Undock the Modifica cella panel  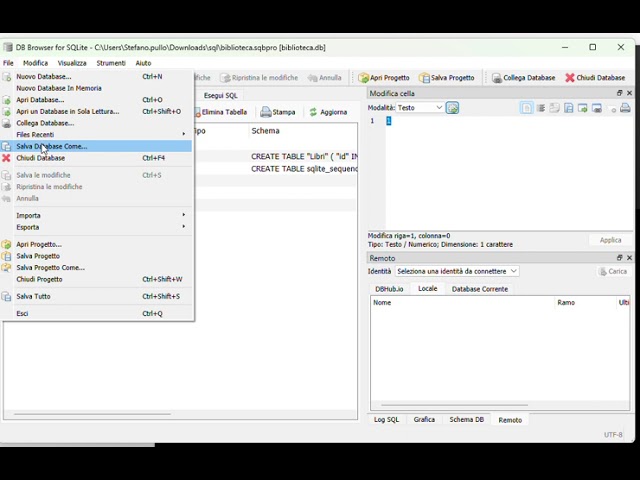pos(620,93)
